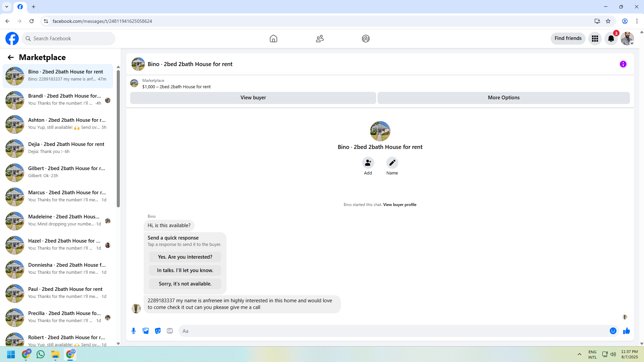
Task: Open the Home feed icon
Action: pos(274,39)
